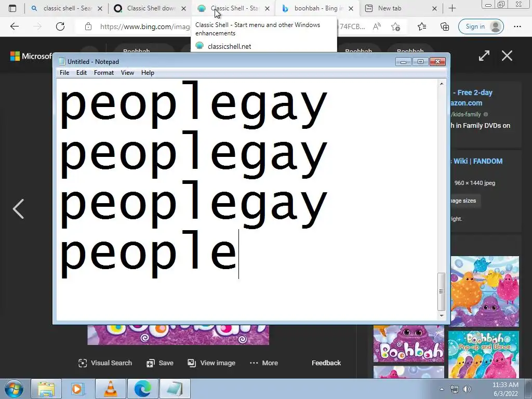The width and height of the screenshot is (532, 399).
Task: Close the 'classic shell - Search' tab
Action: 100,8
